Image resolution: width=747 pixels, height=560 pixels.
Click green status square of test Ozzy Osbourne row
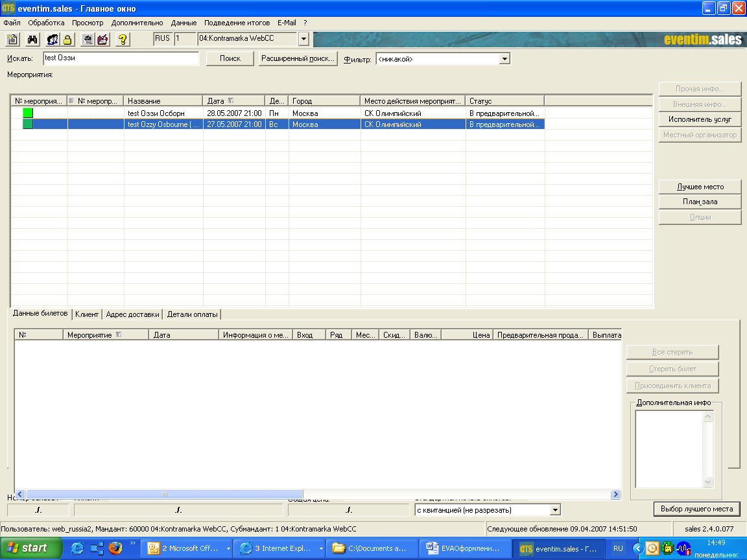click(x=28, y=124)
